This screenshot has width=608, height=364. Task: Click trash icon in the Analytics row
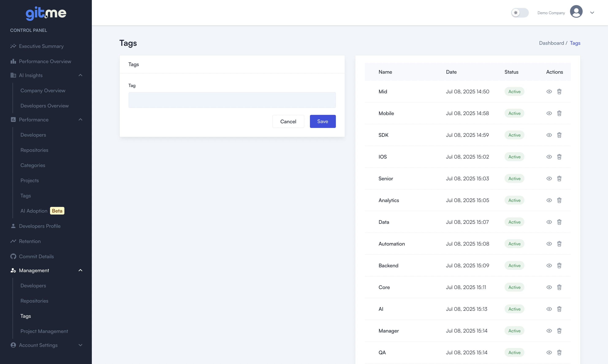click(559, 200)
